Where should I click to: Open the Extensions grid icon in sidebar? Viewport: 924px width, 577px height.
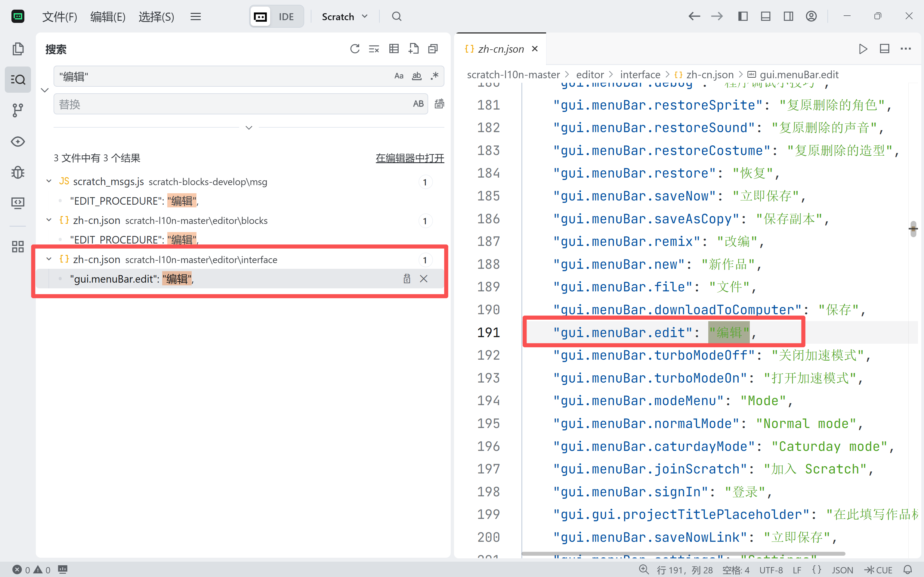17,247
